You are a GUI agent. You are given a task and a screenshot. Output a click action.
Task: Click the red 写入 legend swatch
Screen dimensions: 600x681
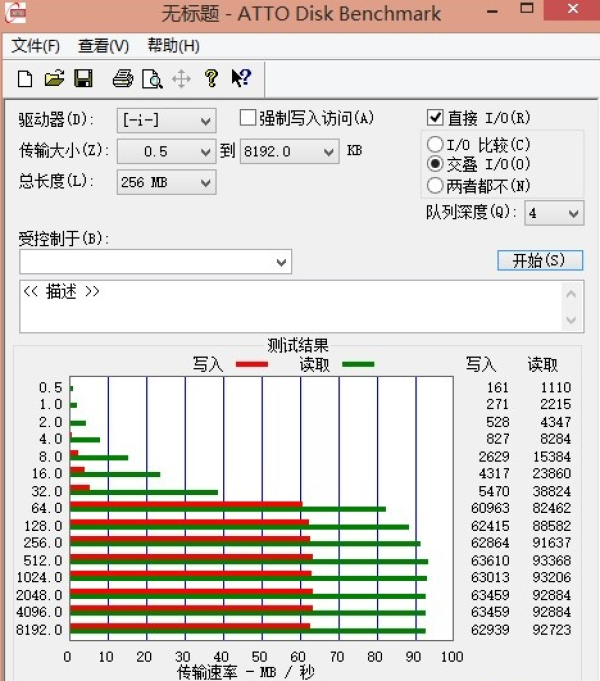[252, 364]
